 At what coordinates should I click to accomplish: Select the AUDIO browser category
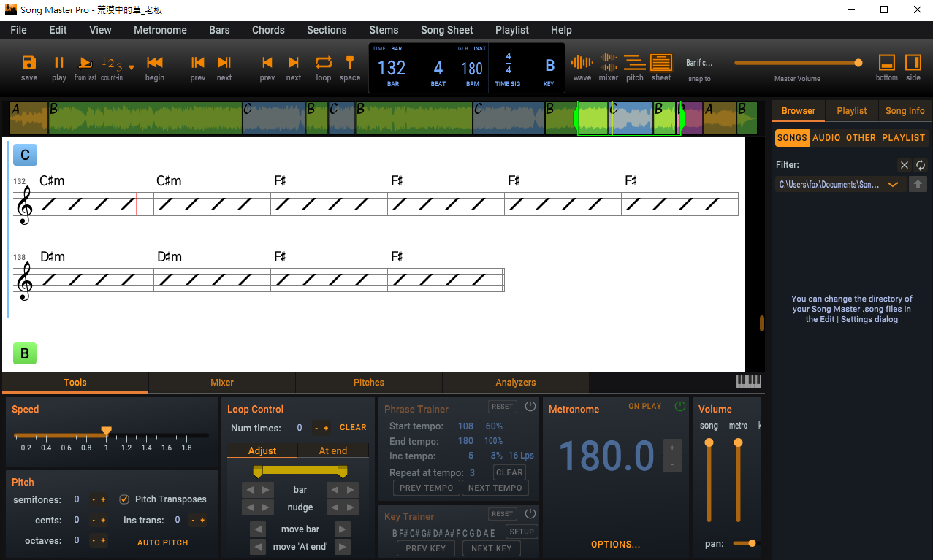click(826, 137)
